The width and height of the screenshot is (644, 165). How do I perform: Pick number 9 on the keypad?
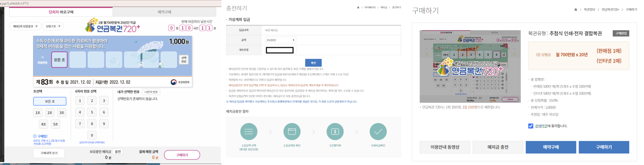coord(104,124)
